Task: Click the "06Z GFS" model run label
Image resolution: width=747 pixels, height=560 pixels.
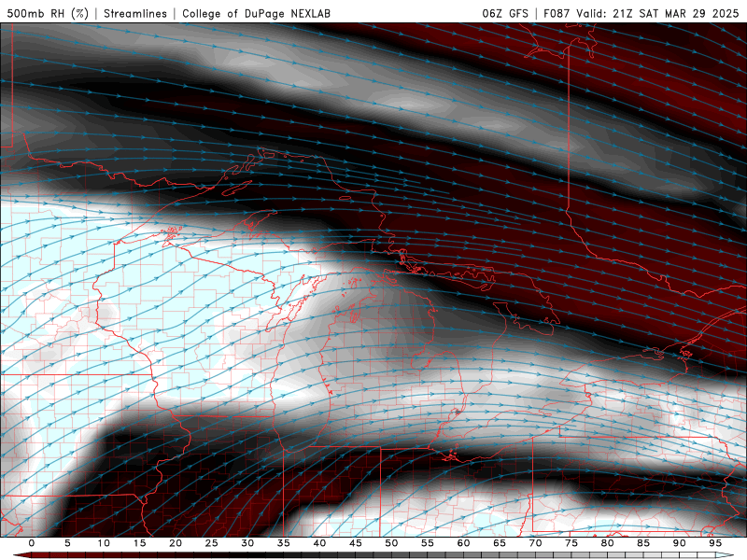Action: (505, 13)
